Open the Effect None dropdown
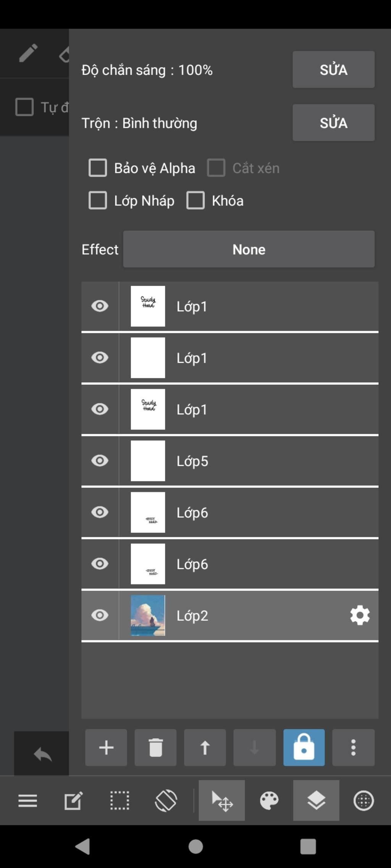 point(249,249)
